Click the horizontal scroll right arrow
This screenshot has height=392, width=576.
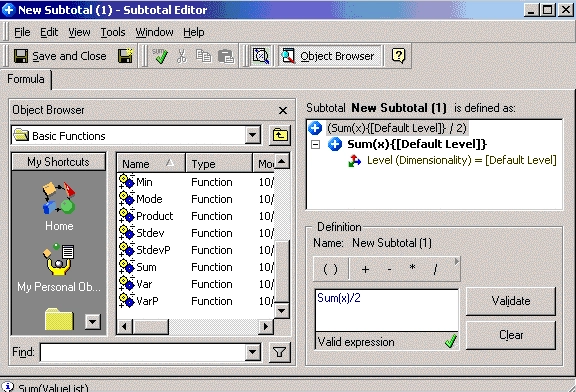[266, 326]
